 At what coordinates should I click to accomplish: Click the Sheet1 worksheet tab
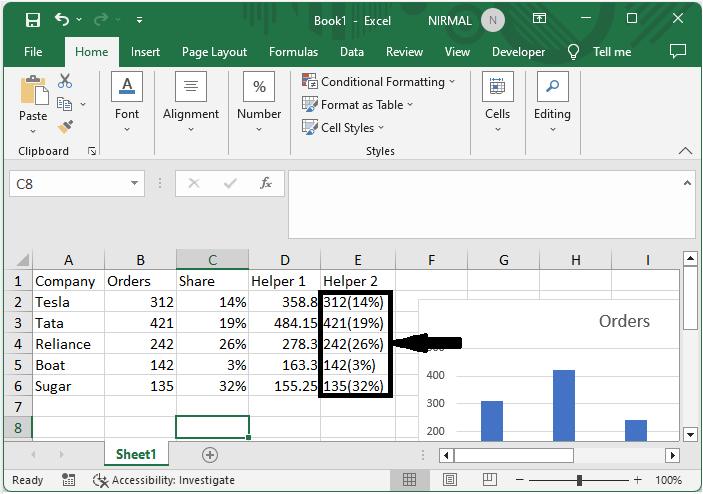[136, 454]
